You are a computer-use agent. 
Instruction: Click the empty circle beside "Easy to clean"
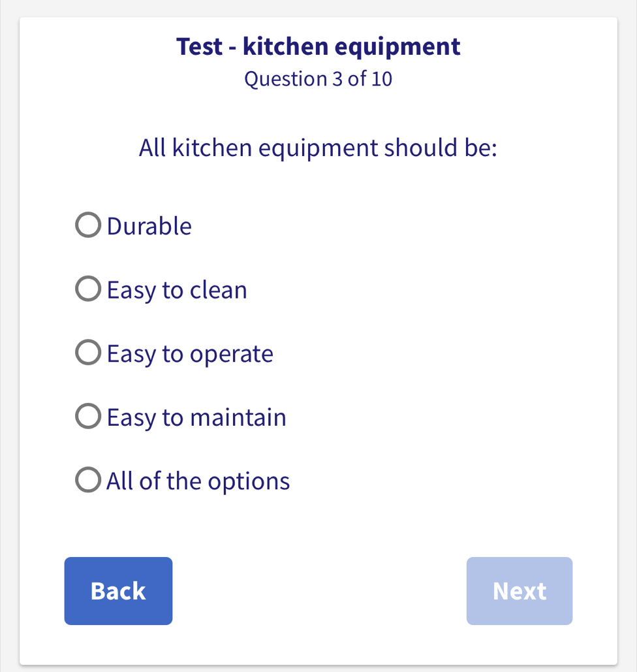coord(87,288)
